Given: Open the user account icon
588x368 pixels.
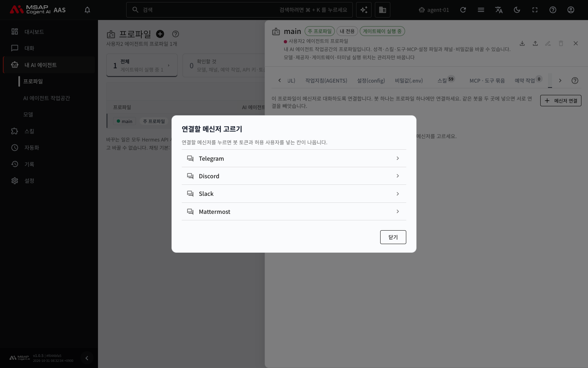Looking at the screenshot, I should pos(571,10).
